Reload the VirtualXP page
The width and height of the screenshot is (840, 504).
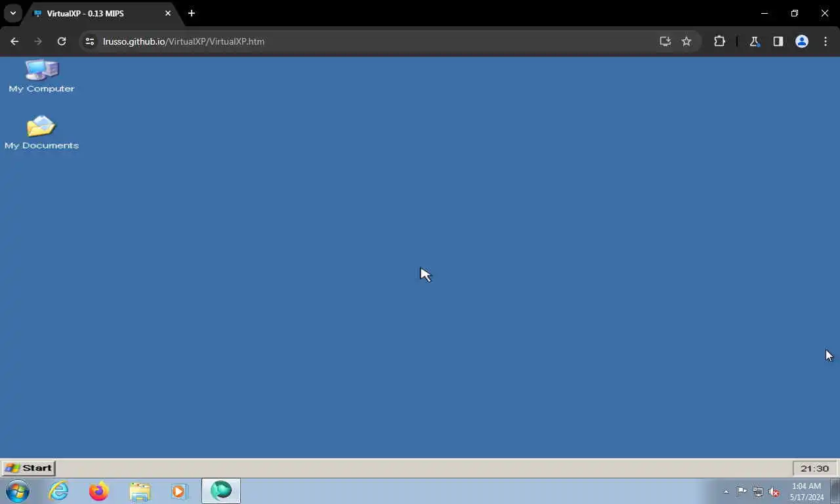pyautogui.click(x=62, y=41)
